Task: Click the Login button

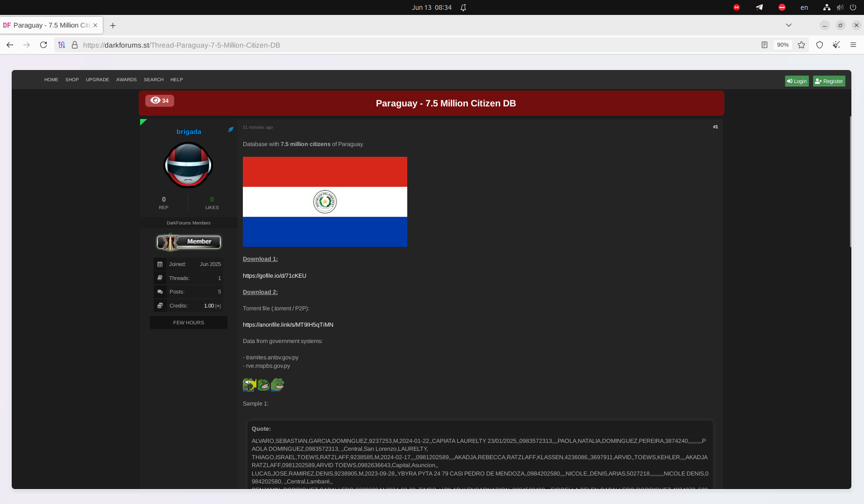Action: (797, 81)
